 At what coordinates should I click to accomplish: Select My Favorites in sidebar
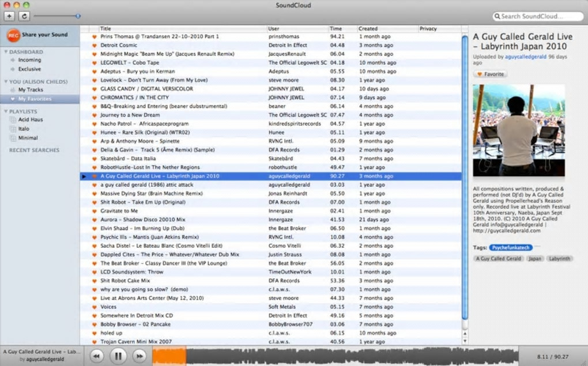pos(40,99)
